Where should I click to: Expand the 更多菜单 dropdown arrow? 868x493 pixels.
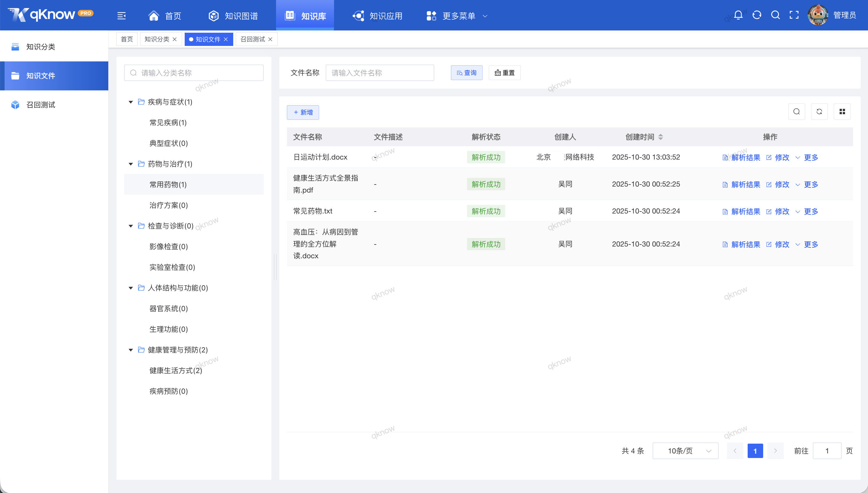(x=485, y=16)
